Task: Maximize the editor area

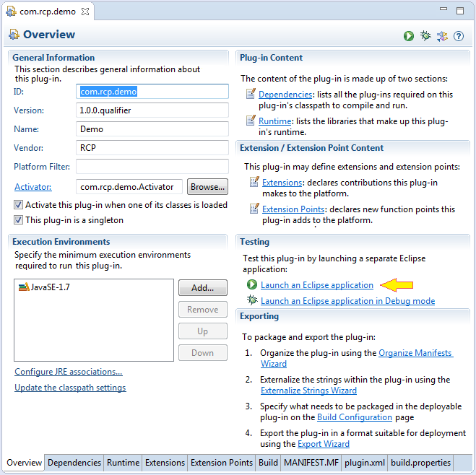Action: (x=460, y=11)
